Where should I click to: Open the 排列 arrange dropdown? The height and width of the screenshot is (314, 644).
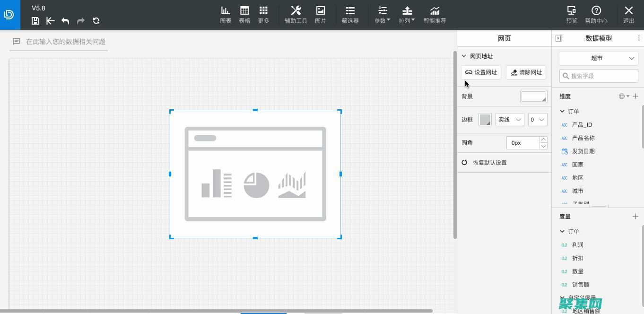click(x=407, y=15)
